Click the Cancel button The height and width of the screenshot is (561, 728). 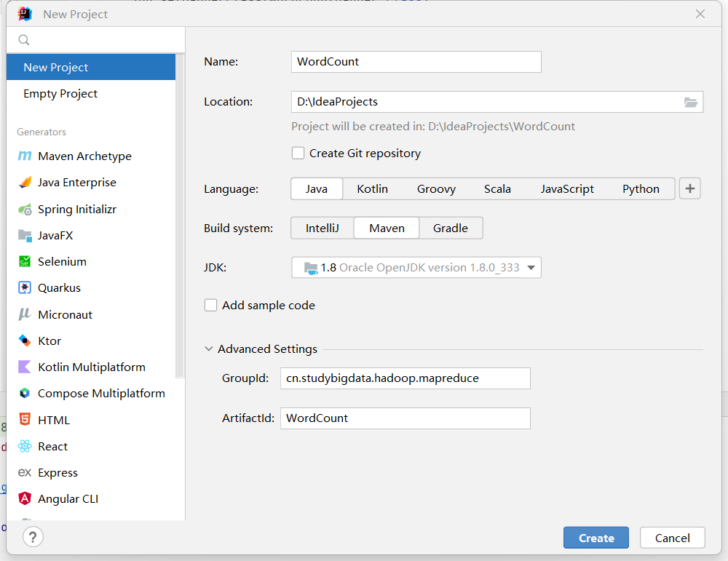[x=672, y=538]
